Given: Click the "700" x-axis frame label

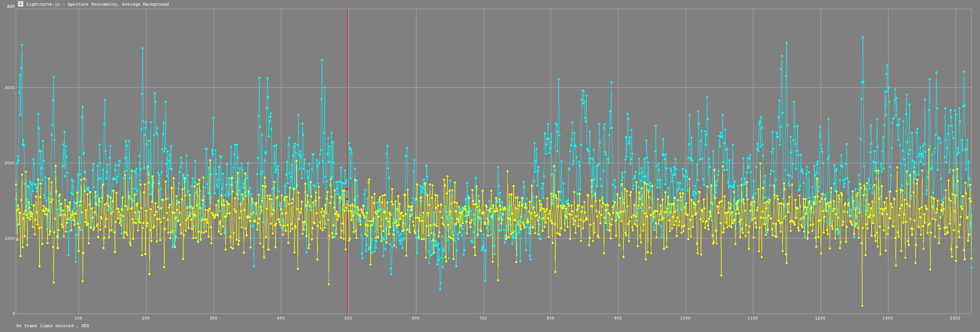Looking at the screenshot, I should tap(483, 318).
